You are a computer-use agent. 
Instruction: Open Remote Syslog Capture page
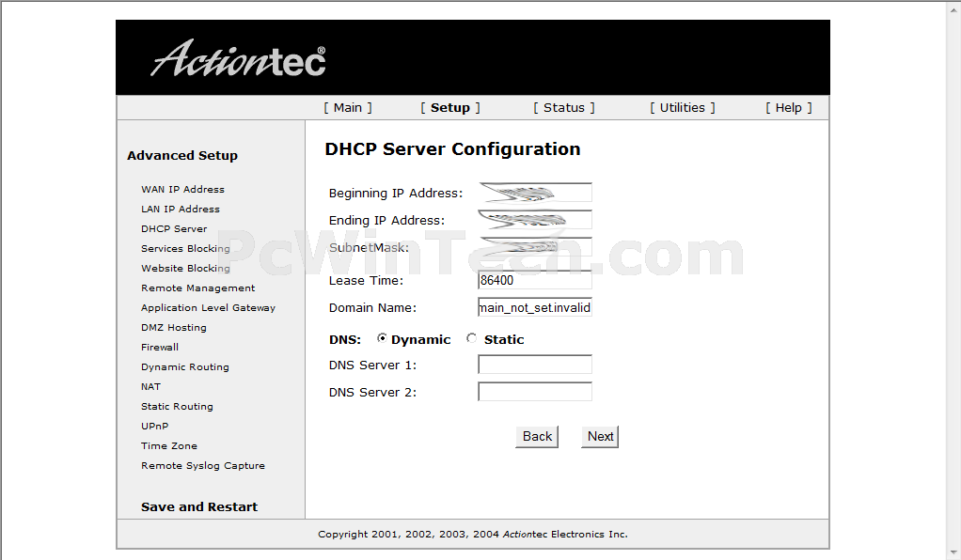click(203, 466)
